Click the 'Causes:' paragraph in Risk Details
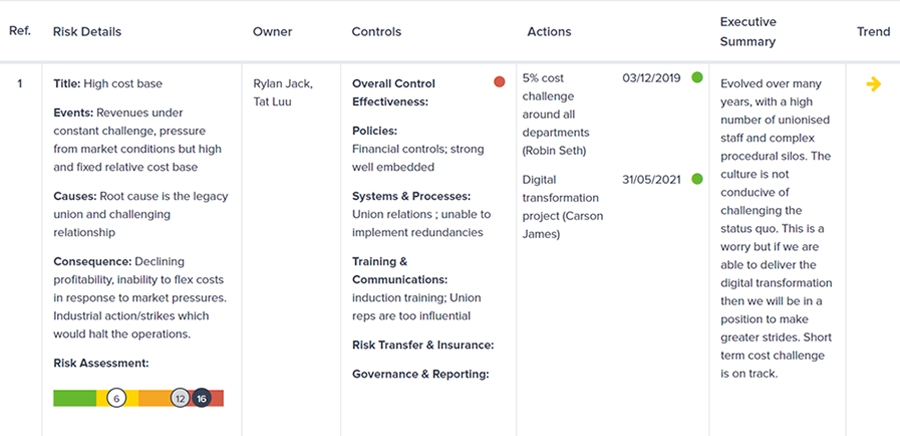The width and height of the screenshot is (900, 436). 141,214
